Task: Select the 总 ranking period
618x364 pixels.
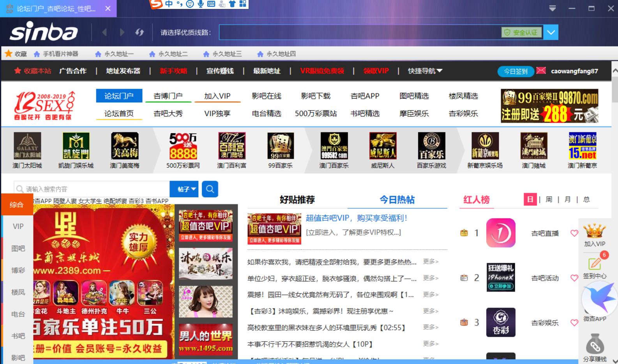Action: tap(586, 199)
